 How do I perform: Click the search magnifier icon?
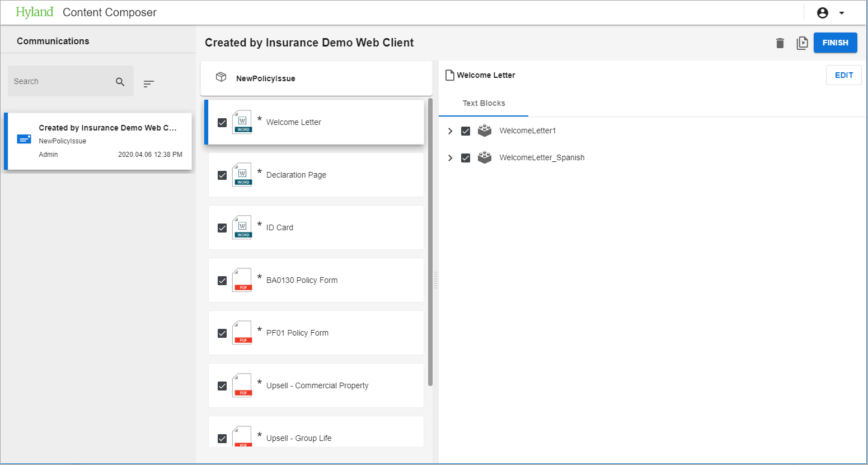pyautogui.click(x=120, y=82)
